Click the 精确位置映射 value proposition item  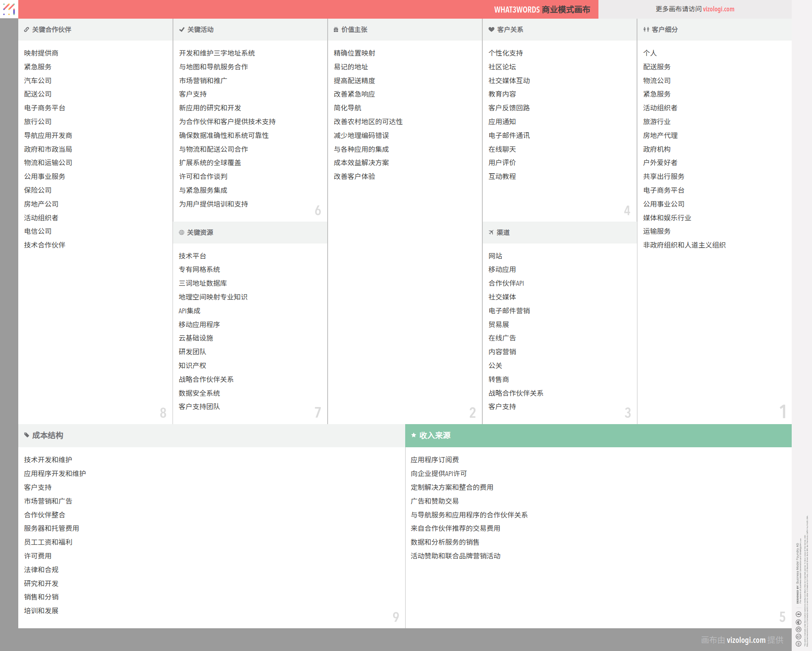(354, 53)
